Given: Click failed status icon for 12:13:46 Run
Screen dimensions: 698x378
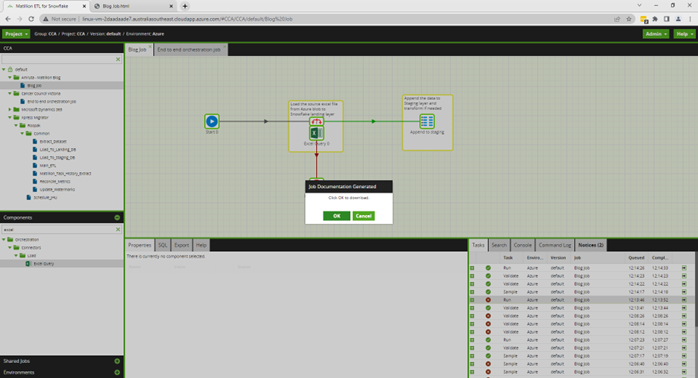Looking at the screenshot, I should (488, 300).
